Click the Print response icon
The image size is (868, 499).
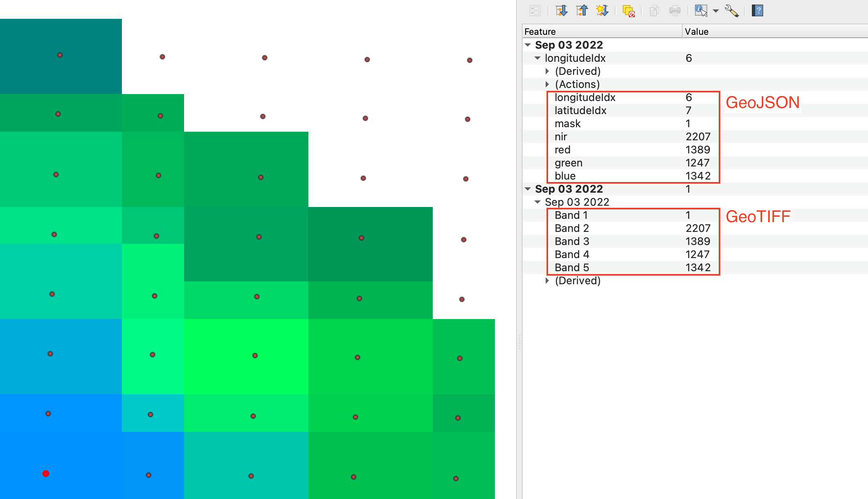675,11
